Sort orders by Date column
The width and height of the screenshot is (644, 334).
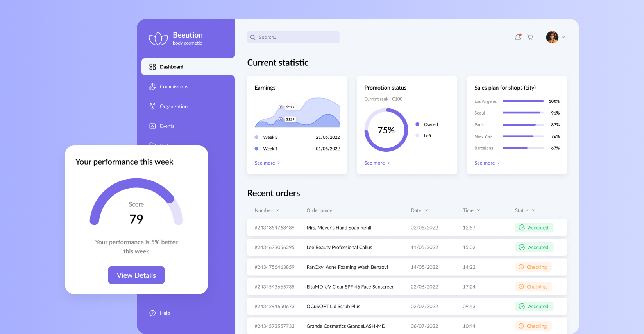419,210
